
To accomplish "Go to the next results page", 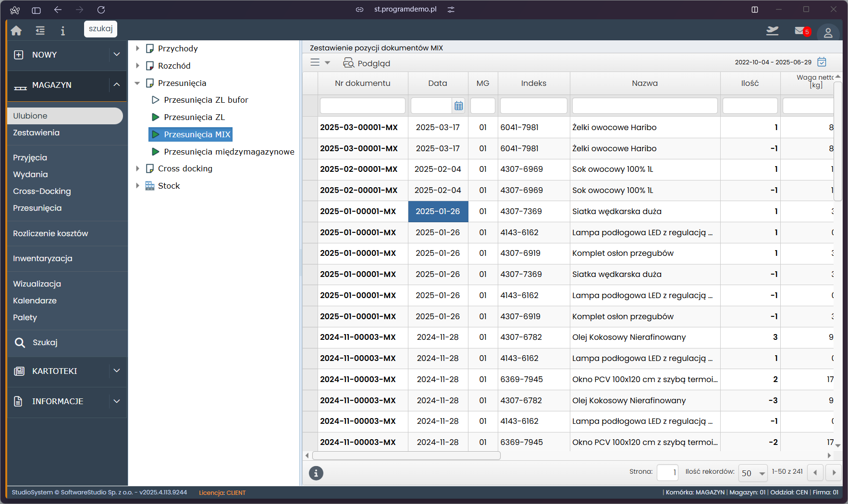I will click(834, 473).
